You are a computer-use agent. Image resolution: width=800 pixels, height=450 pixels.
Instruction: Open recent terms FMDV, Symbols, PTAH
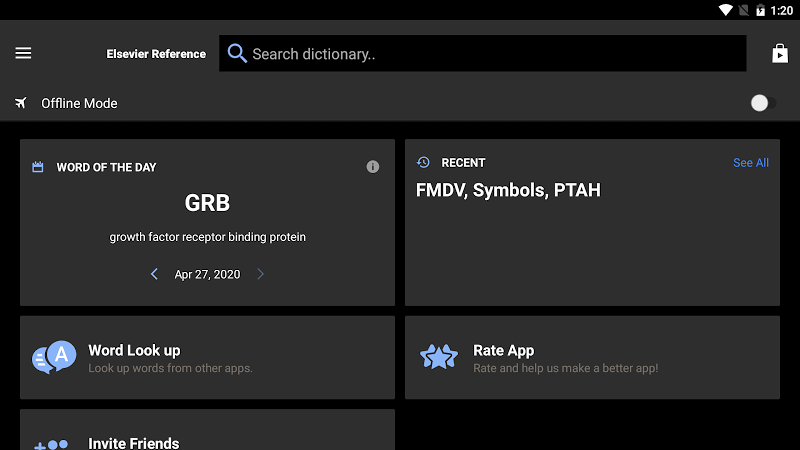(508, 190)
